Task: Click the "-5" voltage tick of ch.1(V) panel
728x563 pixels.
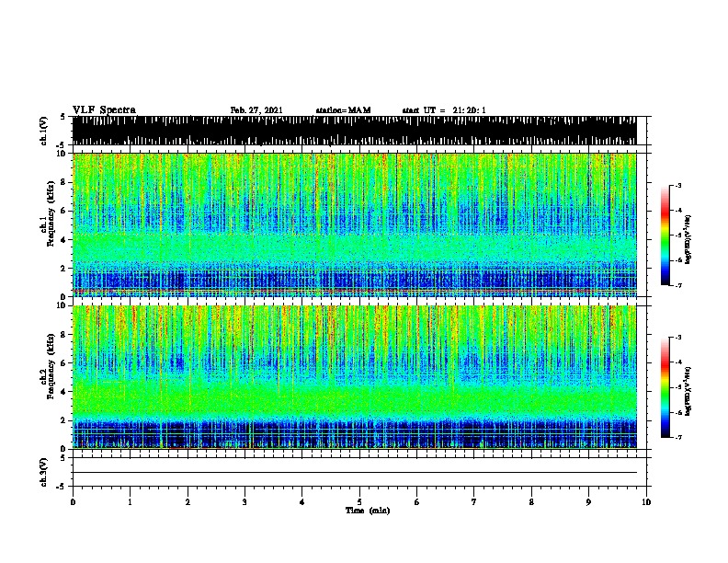Action: 61,144
